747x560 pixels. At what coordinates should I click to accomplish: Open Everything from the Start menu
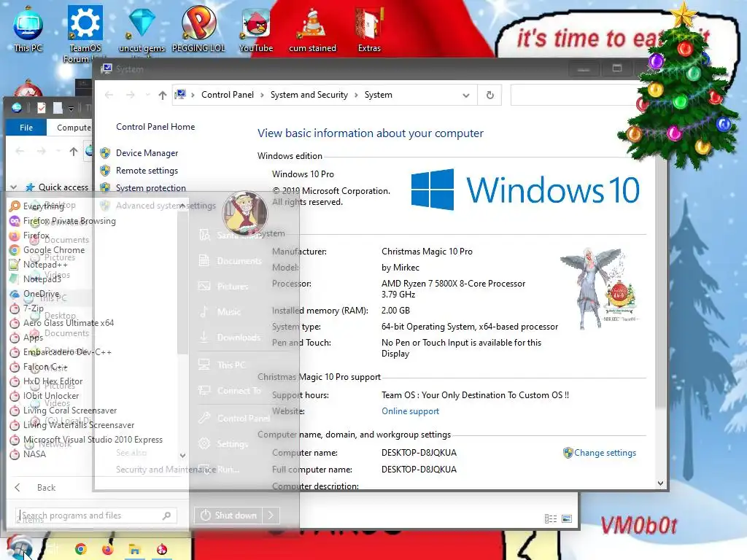point(43,206)
